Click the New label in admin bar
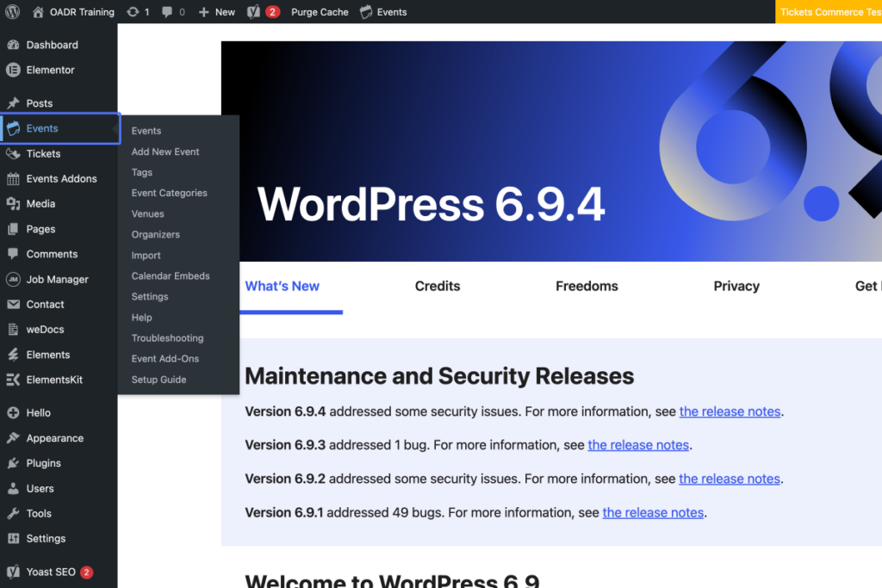Viewport: 882px width, 588px height. tap(225, 12)
